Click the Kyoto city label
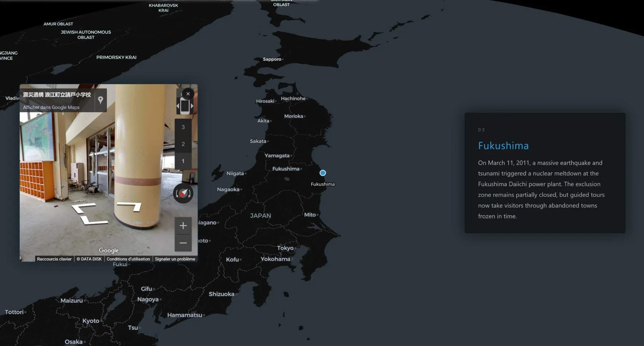Image resolution: width=644 pixels, height=346 pixels. click(91, 321)
